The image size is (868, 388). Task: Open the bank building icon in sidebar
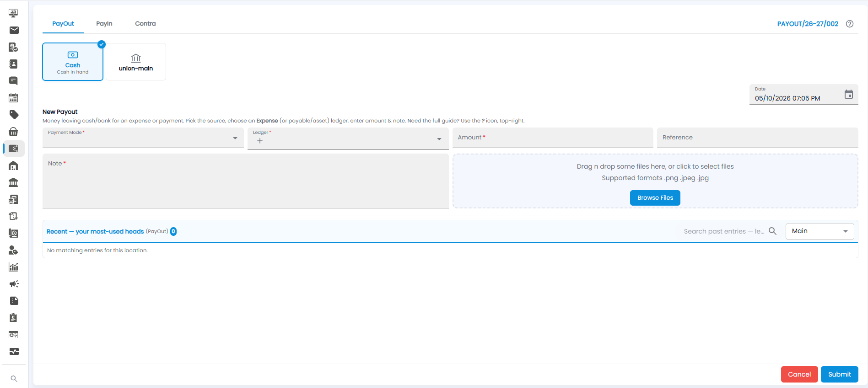[x=14, y=182]
